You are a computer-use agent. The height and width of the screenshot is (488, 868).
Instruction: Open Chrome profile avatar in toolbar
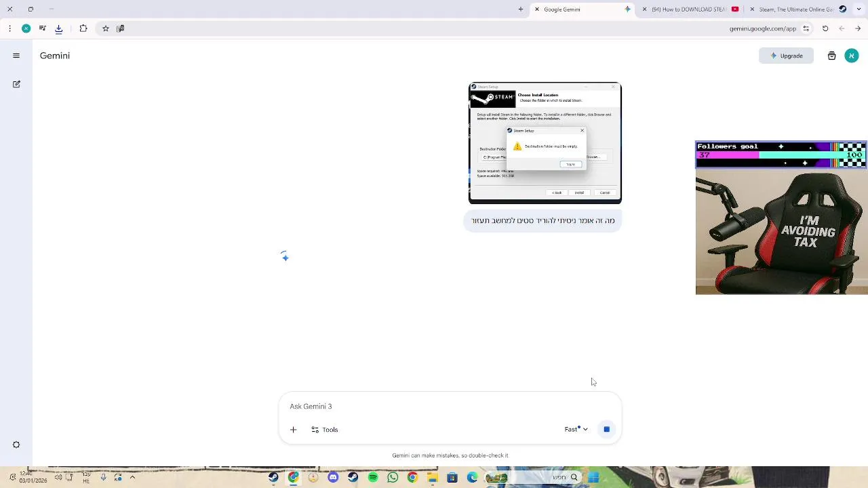point(26,28)
